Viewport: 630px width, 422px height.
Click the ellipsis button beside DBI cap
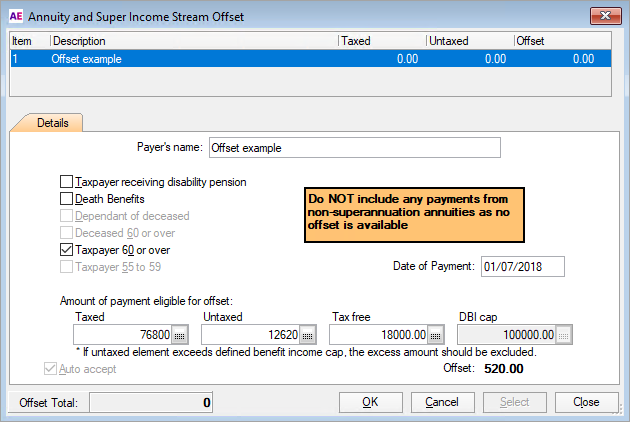[564, 334]
